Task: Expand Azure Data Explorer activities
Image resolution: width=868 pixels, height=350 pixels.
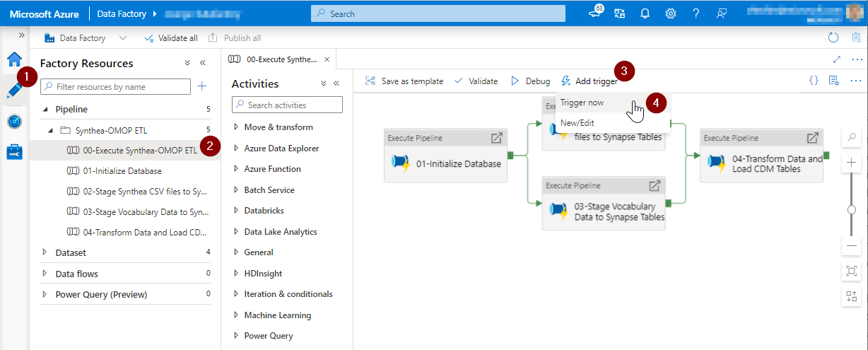Action: [236, 148]
